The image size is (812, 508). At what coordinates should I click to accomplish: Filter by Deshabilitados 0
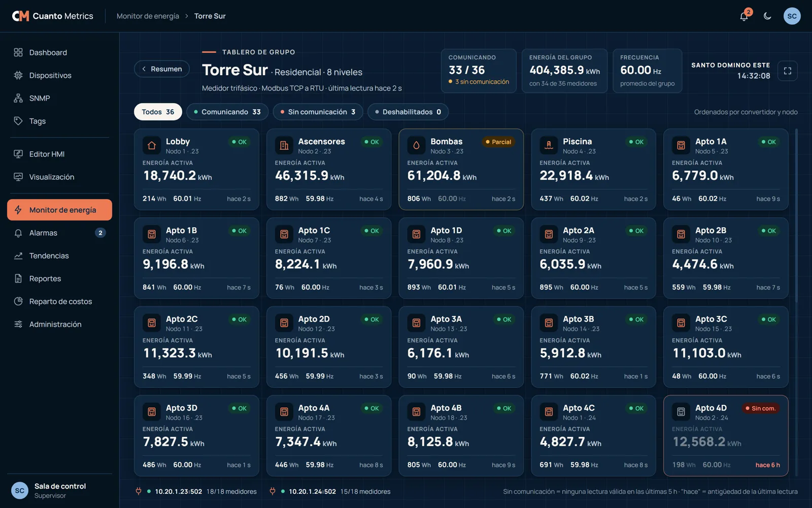pyautogui.click(x=408, y=112)
